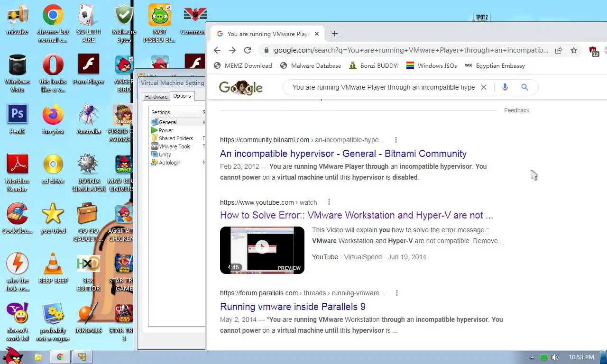Screen dimensions: 607x364
Task: Start voice search with the microphone icon
Action: click(505, 87)
